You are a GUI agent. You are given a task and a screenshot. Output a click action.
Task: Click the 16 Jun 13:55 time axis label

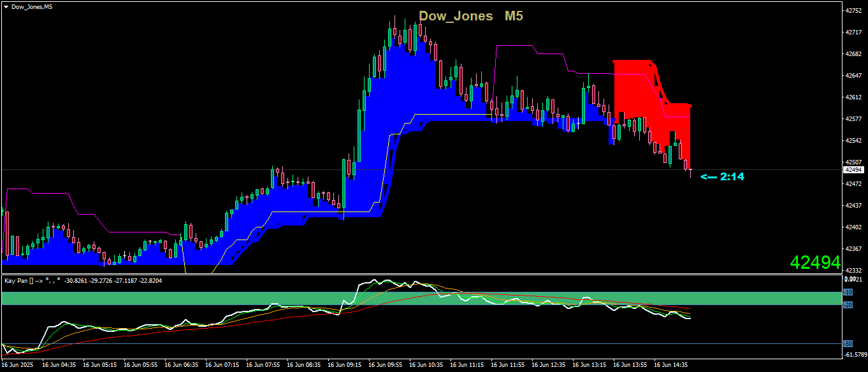(x=630, y=366)
